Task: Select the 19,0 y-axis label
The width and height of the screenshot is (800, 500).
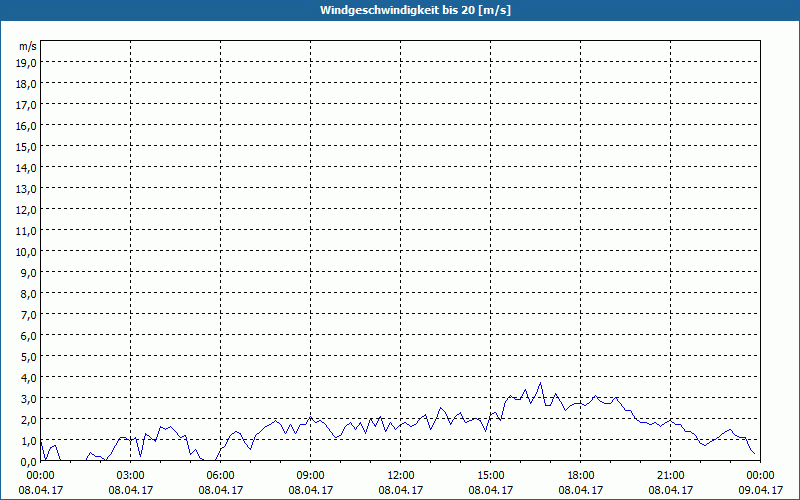Action: pyautogui.click(x=28, y=63)
